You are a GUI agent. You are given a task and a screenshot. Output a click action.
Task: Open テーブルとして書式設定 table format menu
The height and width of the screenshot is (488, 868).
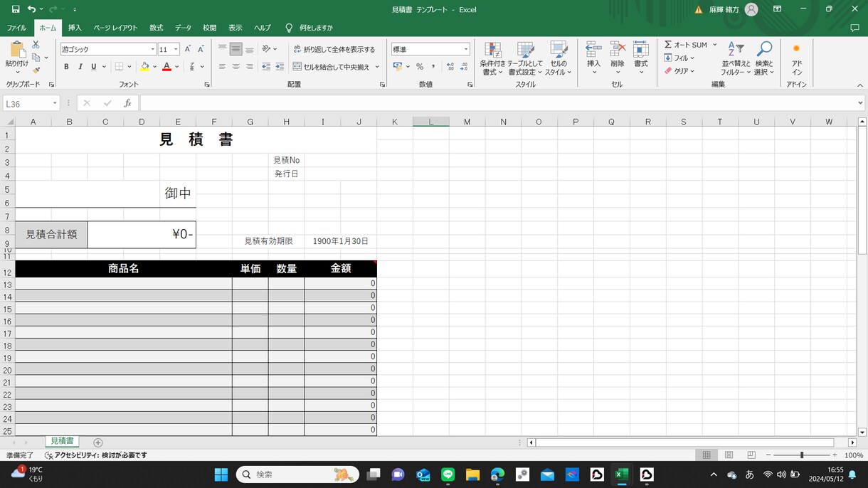[526, 58]
